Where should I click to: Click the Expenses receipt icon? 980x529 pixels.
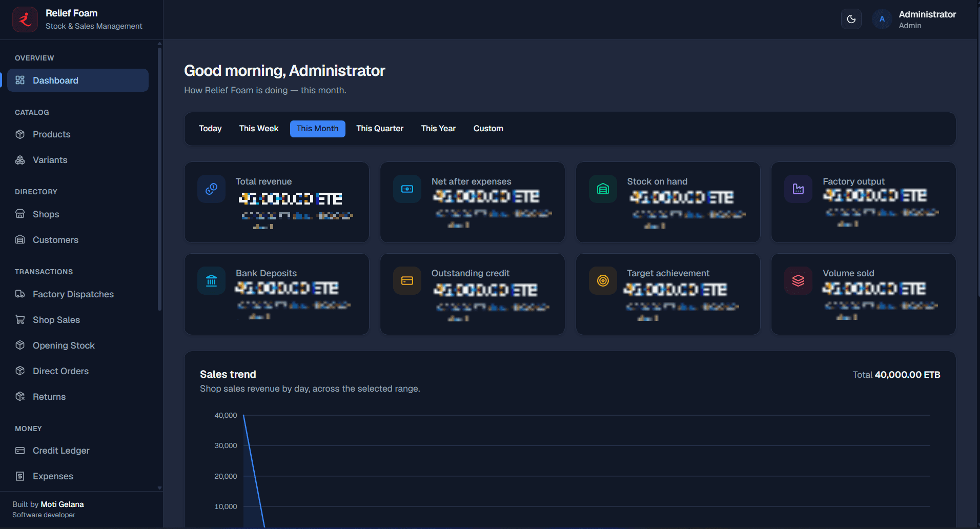click(x=20, y=476)
